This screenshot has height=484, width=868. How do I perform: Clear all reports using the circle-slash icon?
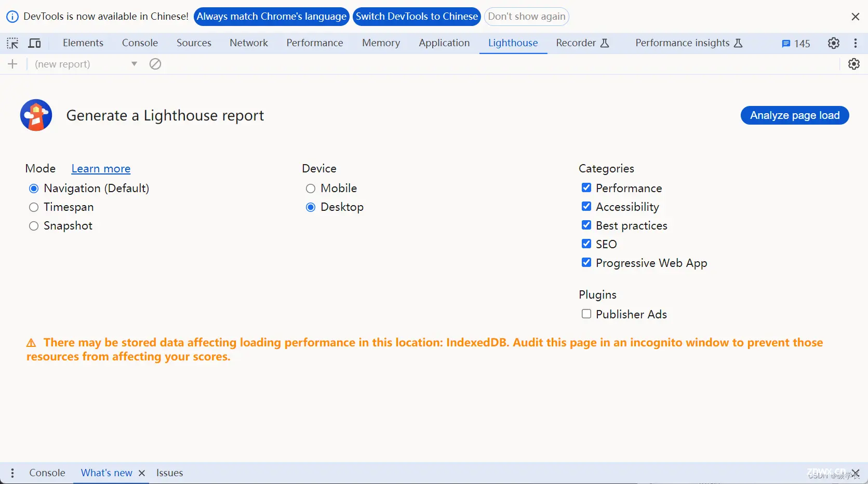[155, 64]
